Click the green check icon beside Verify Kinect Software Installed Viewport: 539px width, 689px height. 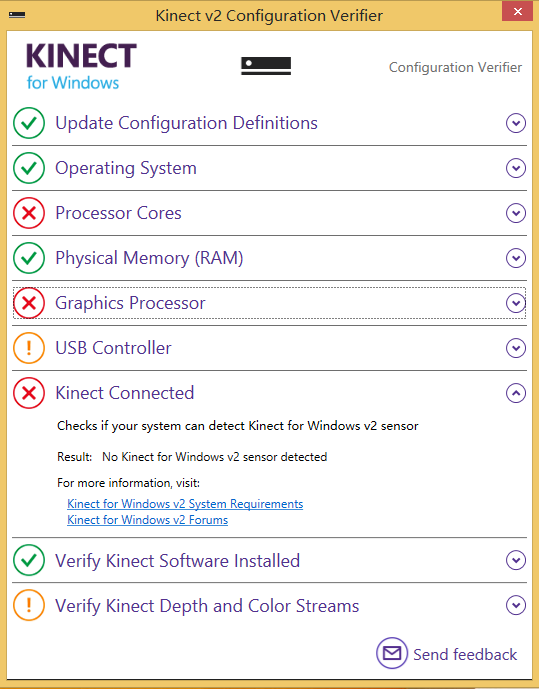pos(29,560)
